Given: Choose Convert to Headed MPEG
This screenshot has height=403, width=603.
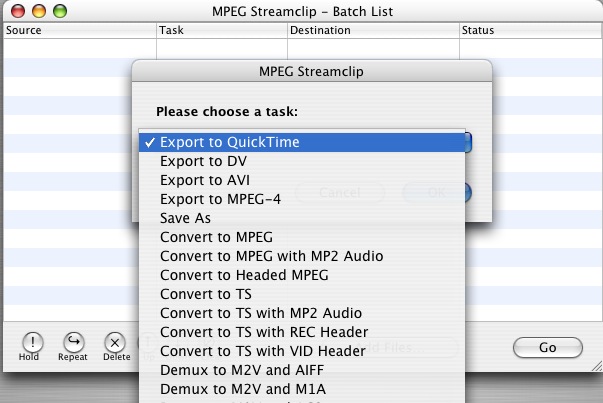Looking at the screenshot, I should (x=302, y=275).
